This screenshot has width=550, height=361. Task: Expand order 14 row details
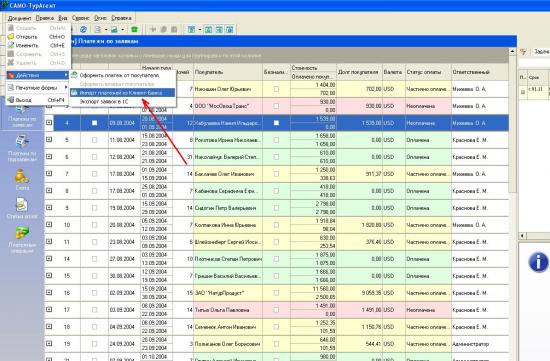(x=49, y=258)
